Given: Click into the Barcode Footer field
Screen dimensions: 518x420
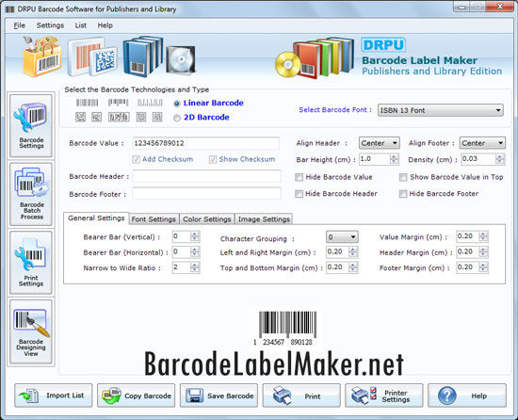Looking at the screenshot, I should click(x=206, y=193).
